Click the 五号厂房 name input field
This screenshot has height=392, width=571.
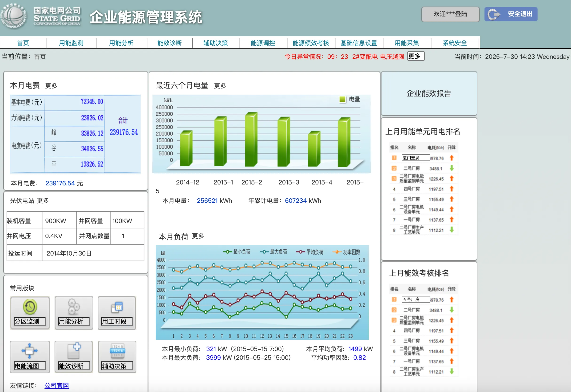pyautogui.click(x=416, y=299)
